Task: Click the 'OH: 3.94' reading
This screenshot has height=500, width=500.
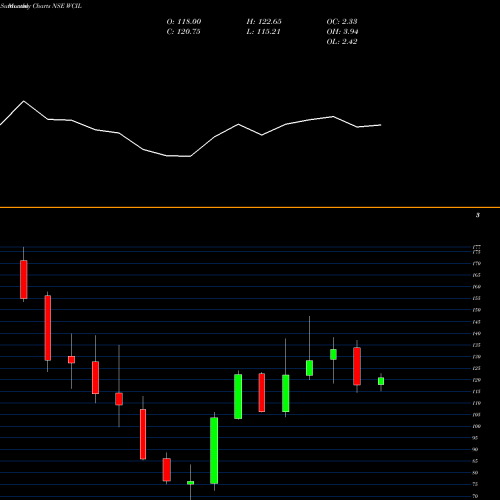Action: (x=342, y=32)
